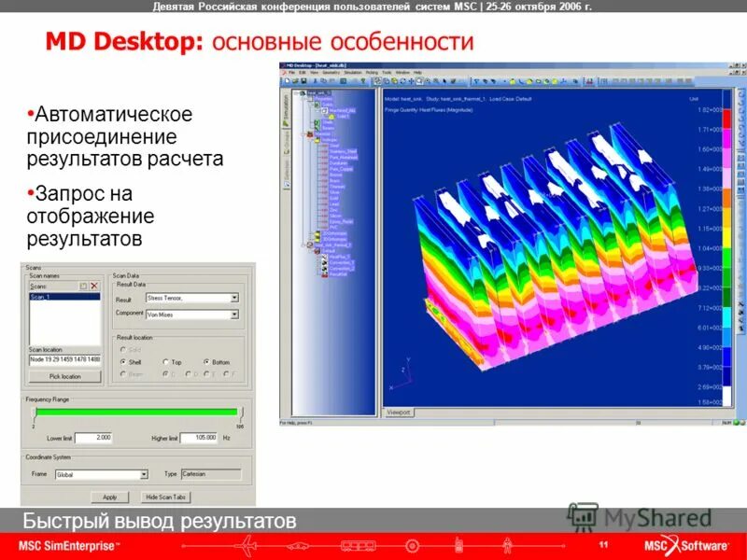
Task: Select the heat_sink root node in the tree
Action: click(318, 93)
